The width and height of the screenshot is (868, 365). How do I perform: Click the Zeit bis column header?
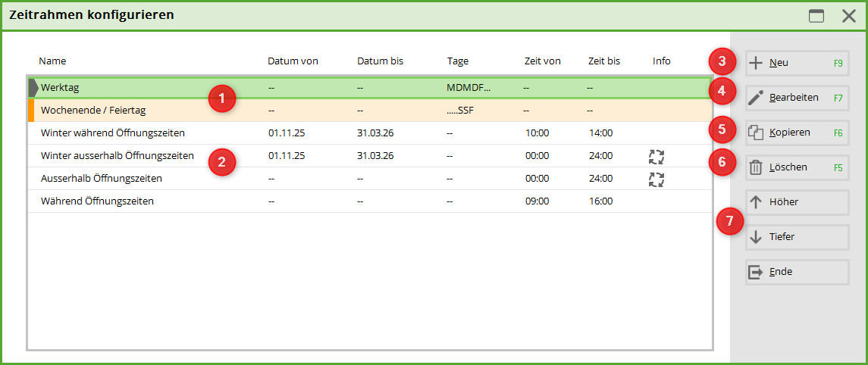603,61
